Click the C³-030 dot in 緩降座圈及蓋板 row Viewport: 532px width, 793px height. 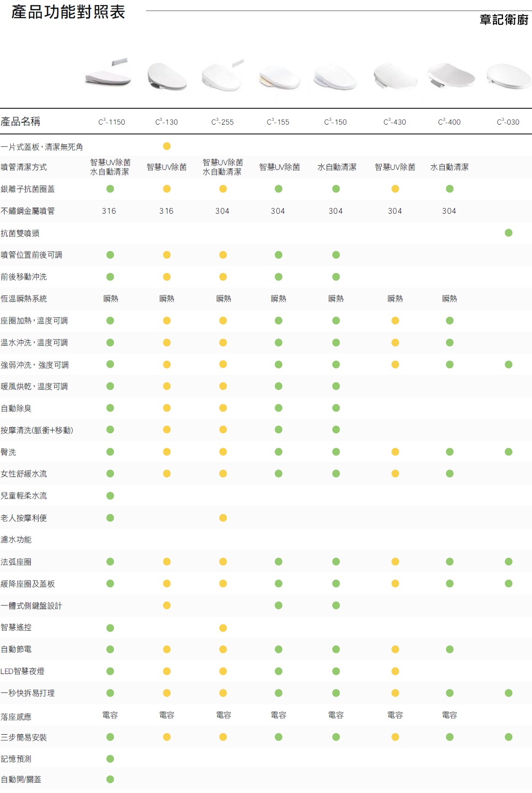point(509,583)
